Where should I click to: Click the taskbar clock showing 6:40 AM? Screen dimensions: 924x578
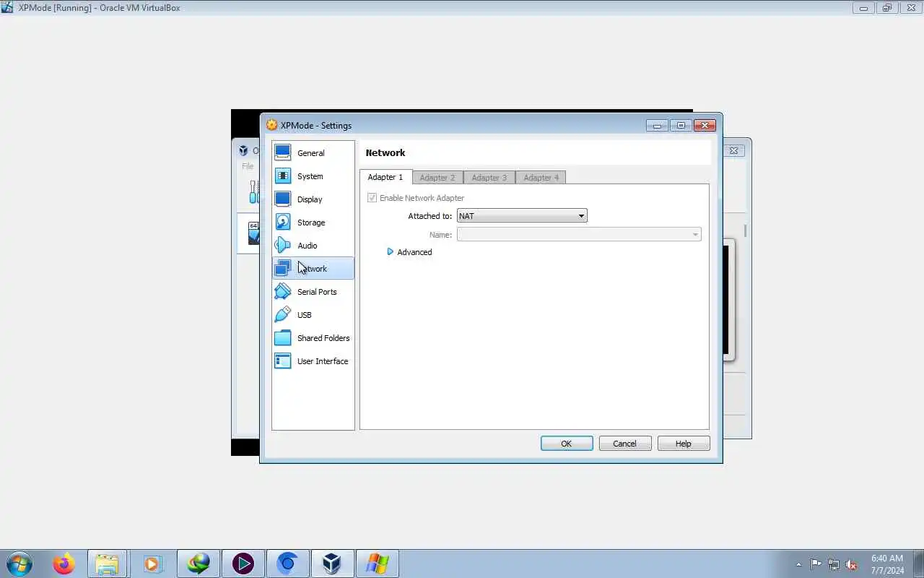point(887,564)
